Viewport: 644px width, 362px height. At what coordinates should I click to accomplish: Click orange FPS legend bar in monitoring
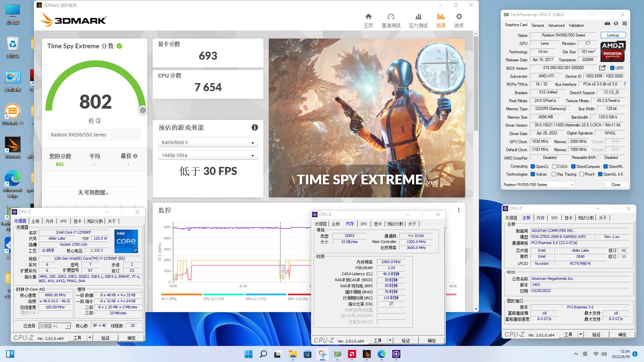(x=182, y=295)
